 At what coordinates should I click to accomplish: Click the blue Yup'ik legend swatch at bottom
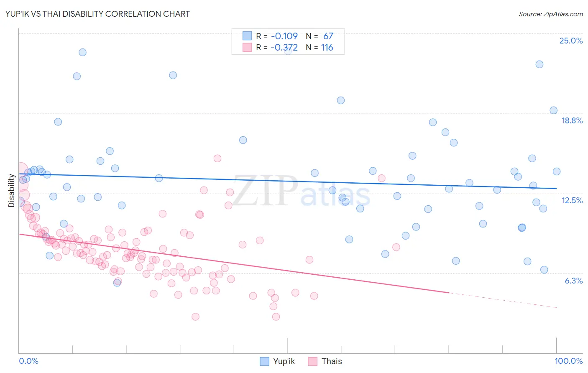point(264,361)
